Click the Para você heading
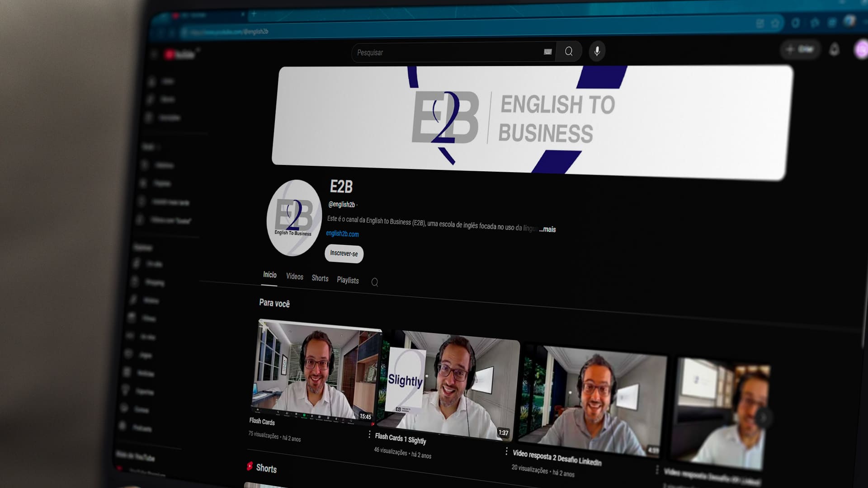 274,303
